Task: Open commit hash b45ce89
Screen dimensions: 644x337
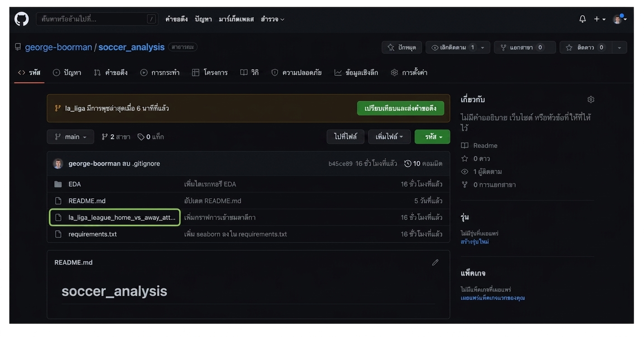Action: (x=341, y=164)
